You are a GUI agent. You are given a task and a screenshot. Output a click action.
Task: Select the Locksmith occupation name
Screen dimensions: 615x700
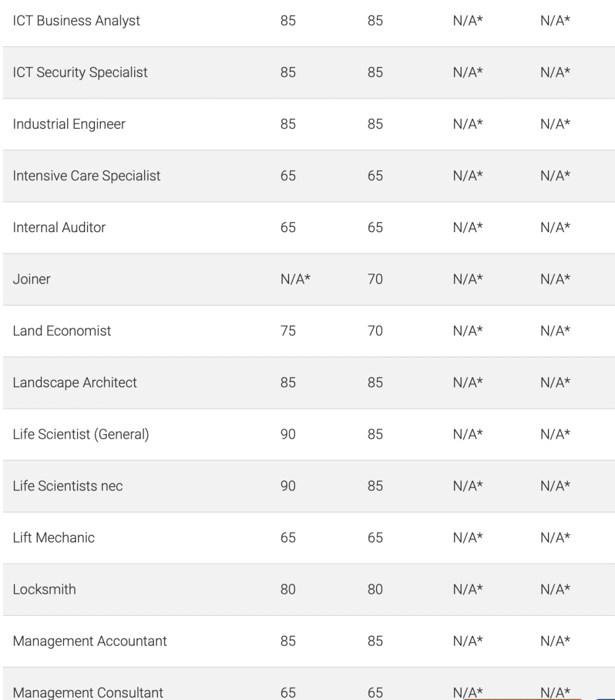(44, 589)
